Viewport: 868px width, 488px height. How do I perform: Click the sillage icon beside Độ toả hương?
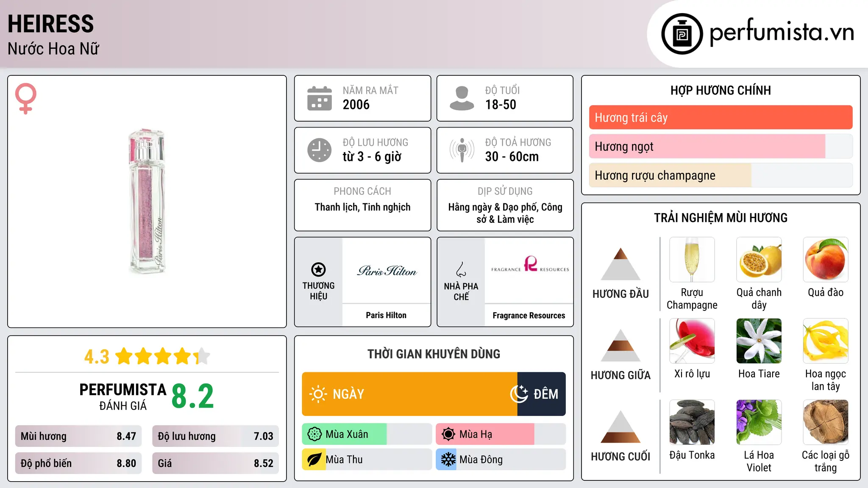point(462,150)
